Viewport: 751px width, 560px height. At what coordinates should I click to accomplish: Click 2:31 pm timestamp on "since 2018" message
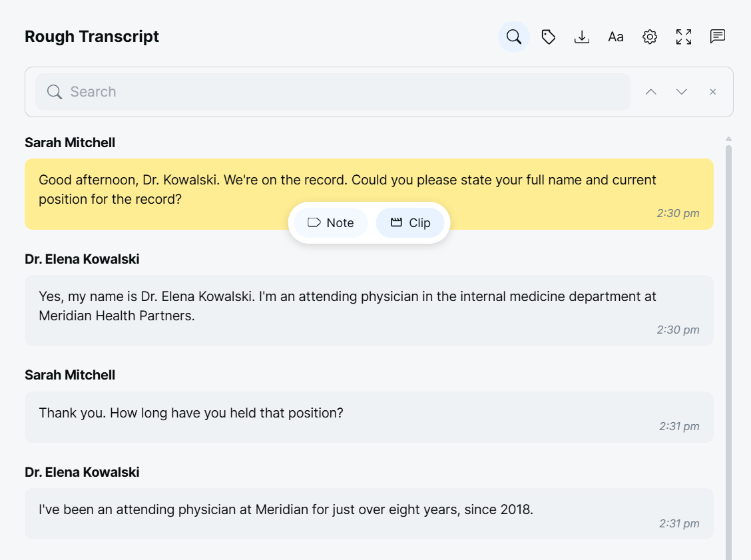679,523
